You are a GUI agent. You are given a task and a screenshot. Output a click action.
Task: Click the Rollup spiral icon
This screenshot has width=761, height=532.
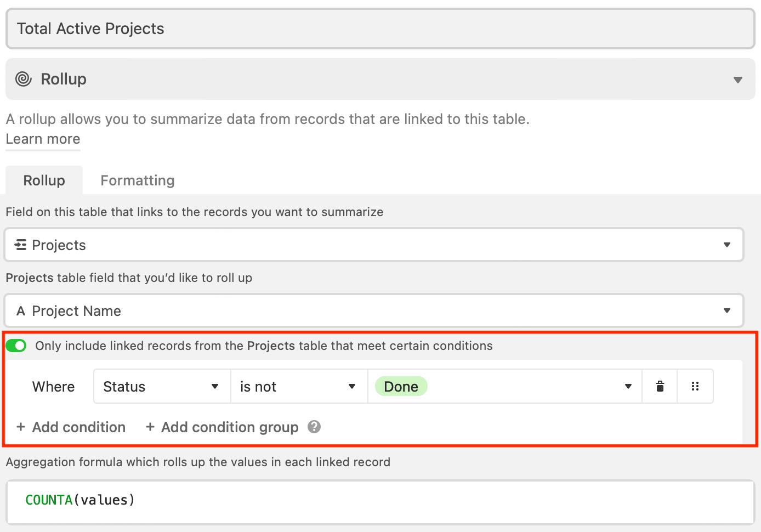coord(23,79)
